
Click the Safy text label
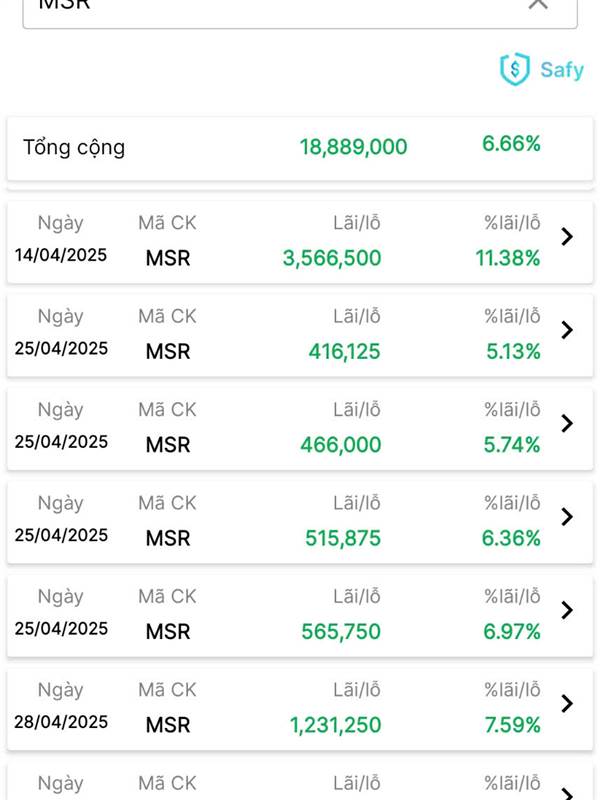pyautogui.click(x=561, y=70)
